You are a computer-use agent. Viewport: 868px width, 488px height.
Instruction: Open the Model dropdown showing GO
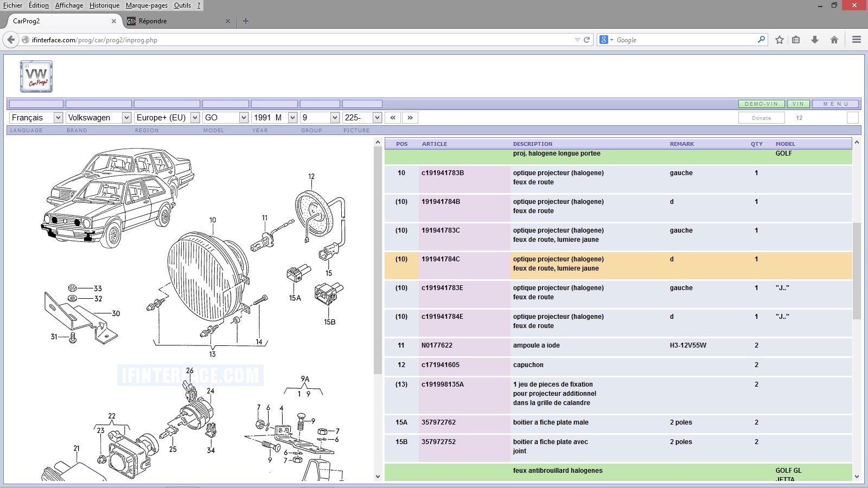pyautogui.click(x=226, y=118)
